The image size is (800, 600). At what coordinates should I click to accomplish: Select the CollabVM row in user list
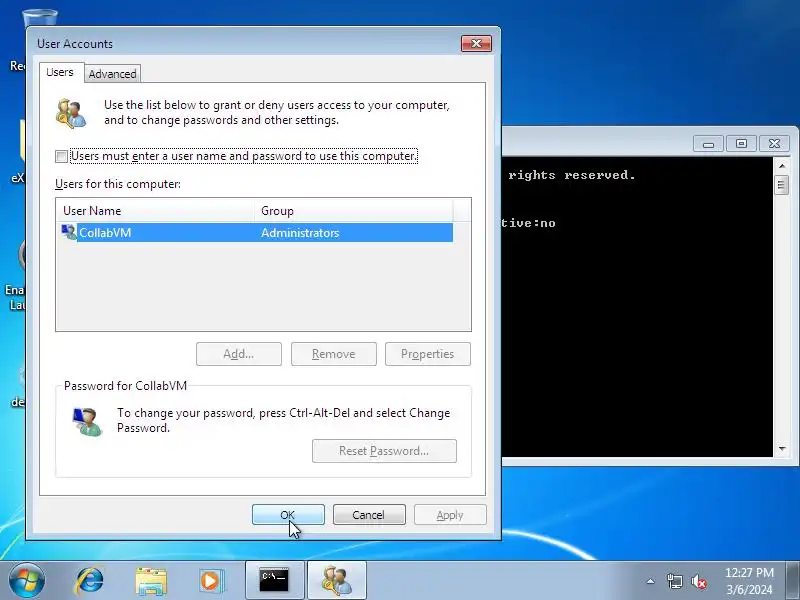point(257,233)
